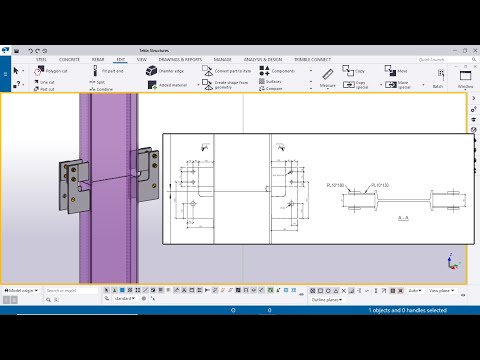Select the Part cut tool

click(x=44, y=89)
